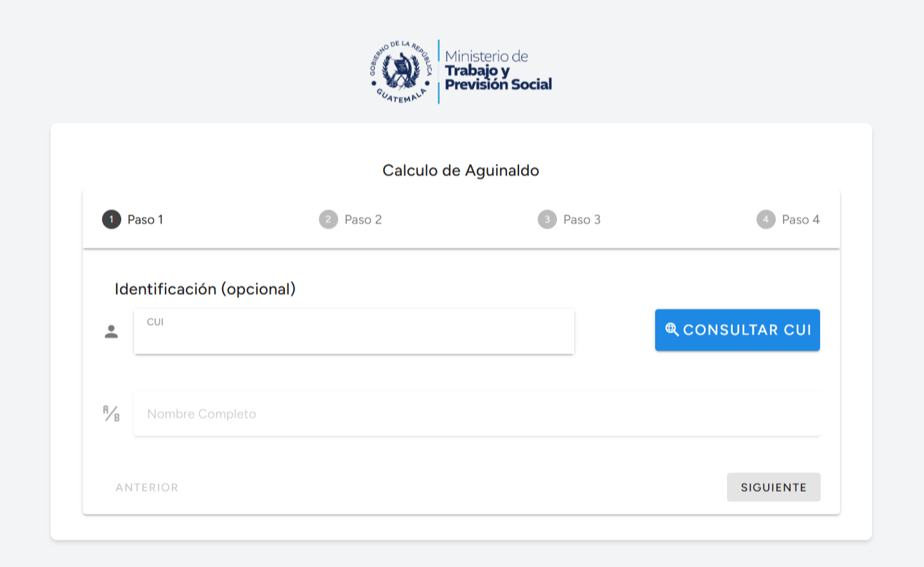
Task: Click the magnifier icon inside Consultar CUI button
Action: tap(671, 330)
